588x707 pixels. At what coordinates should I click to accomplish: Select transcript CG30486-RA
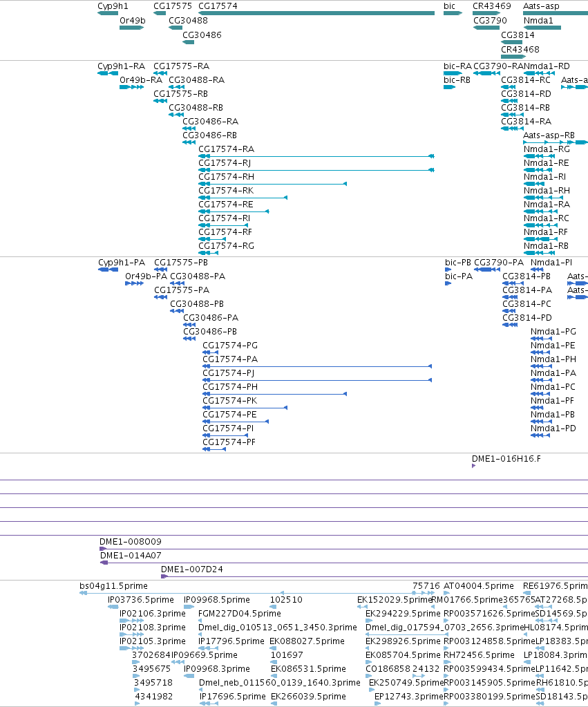click(x=210, y=122)
